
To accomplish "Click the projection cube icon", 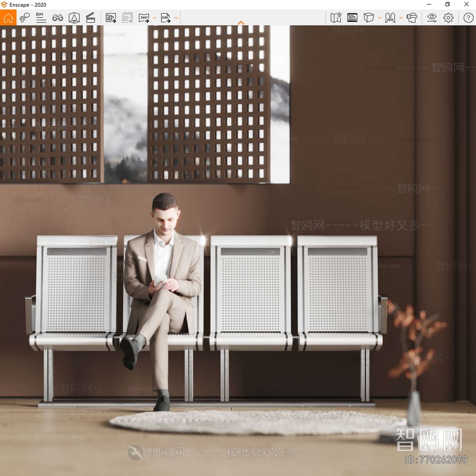I will [369, 18].
